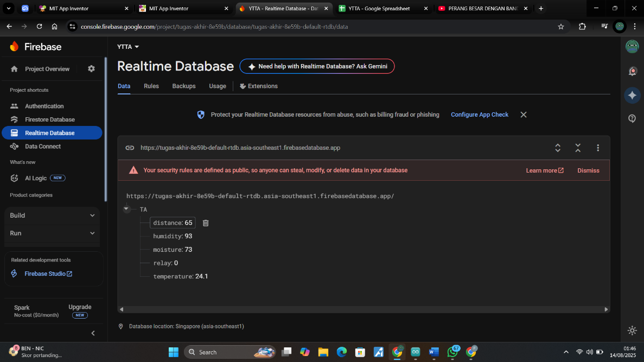The image size is (644, 362).
Task: Delete the distance entry trash icon
Action: (206, 223)
